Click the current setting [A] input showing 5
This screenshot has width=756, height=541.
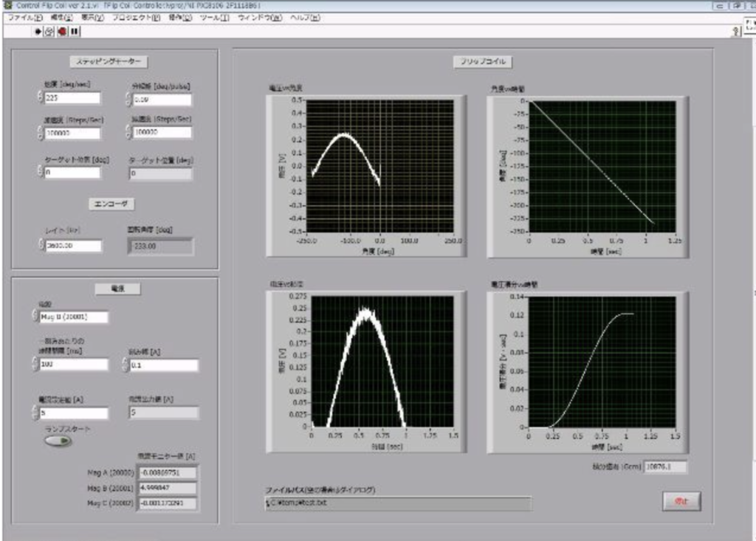pyautogui.click(x=74, y=413)
